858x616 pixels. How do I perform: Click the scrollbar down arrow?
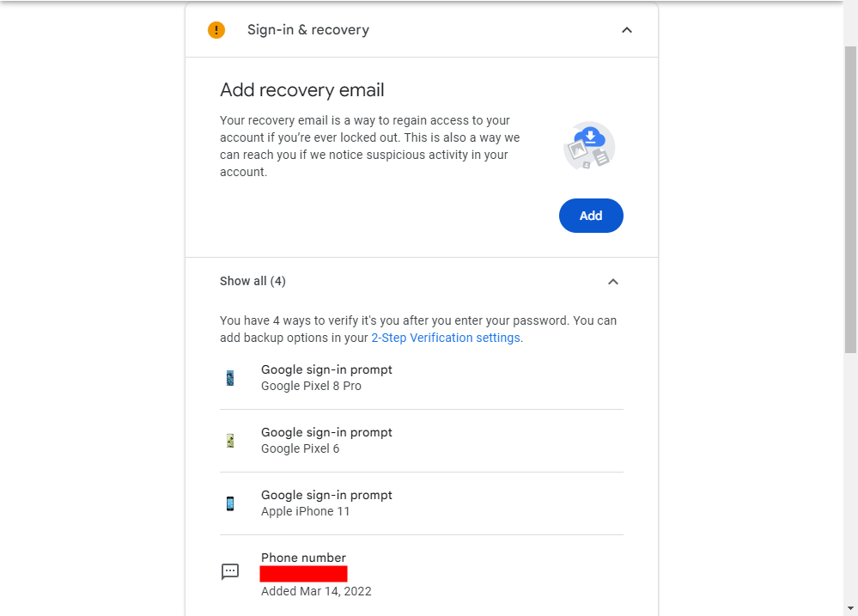click(850, 608)
